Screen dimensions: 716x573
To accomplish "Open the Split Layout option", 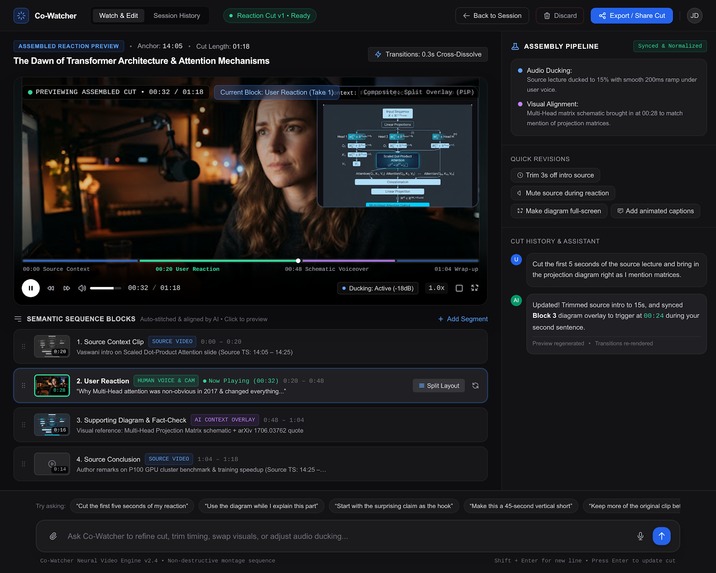I will [439, 385].
